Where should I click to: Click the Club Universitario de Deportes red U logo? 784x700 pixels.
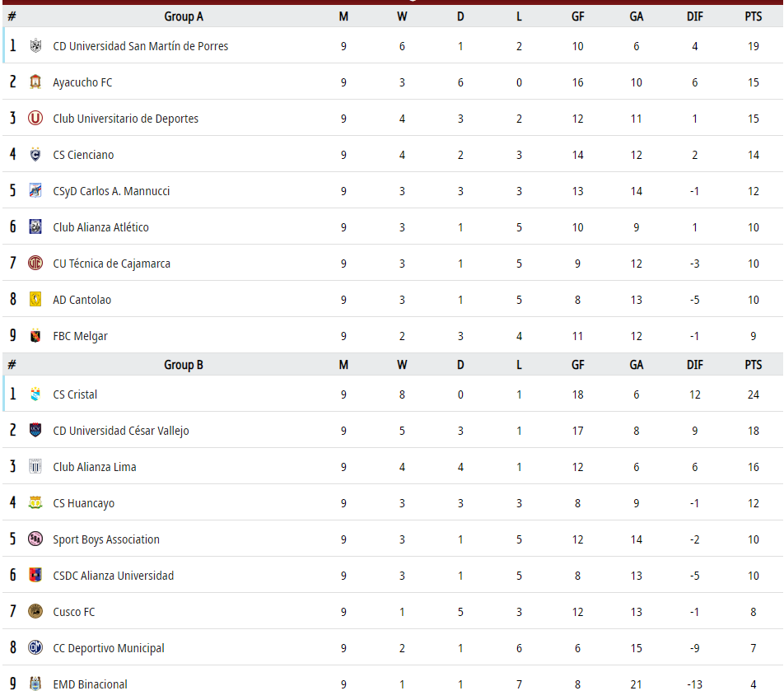click(x=35, y=119)
